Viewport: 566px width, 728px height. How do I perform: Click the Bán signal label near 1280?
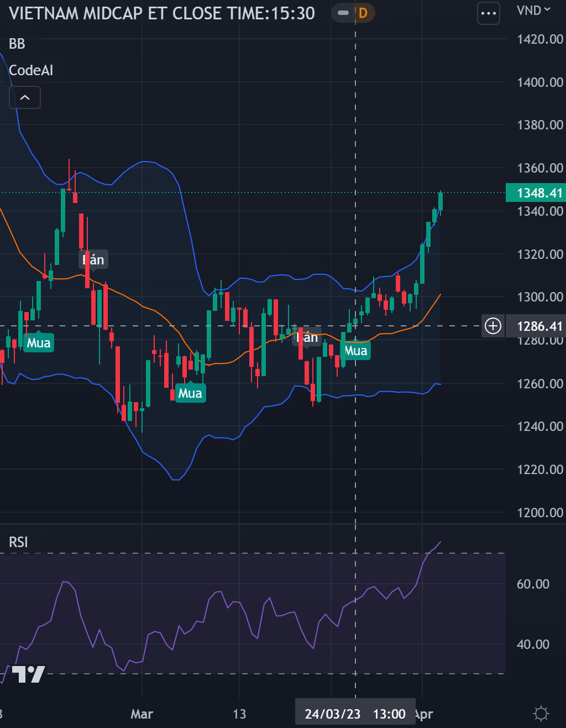pos(307,336)
